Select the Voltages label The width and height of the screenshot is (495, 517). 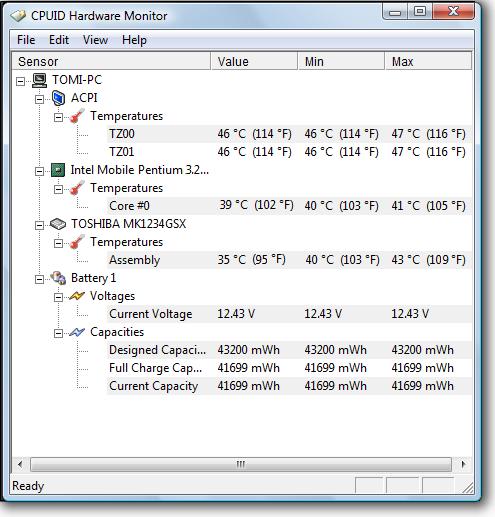pos(112,296)
